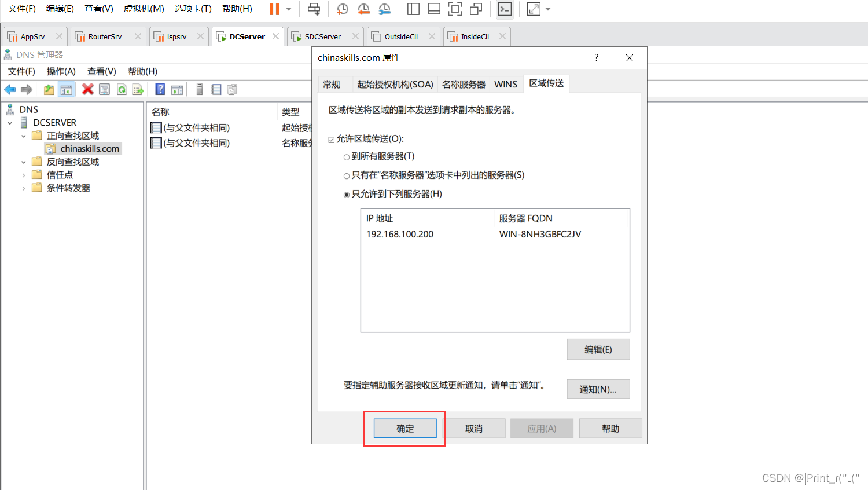This screenshot has width=868, height=490.
Task: Select 只允许到下列服务器 radio button
Action: pos(347,194)
